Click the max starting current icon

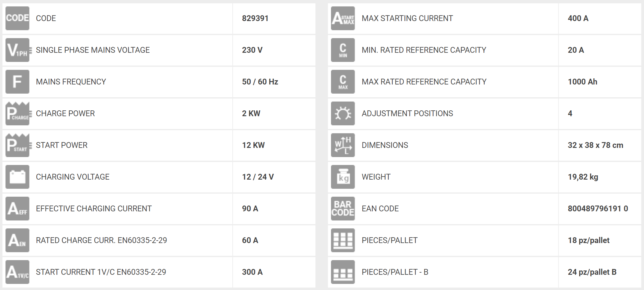(x=343, y=18)
